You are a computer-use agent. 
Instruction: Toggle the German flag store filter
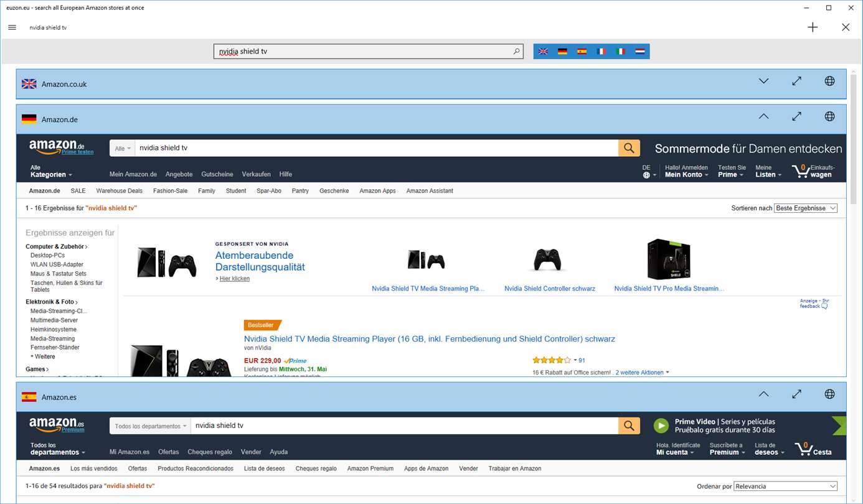(x=562, y=52)
